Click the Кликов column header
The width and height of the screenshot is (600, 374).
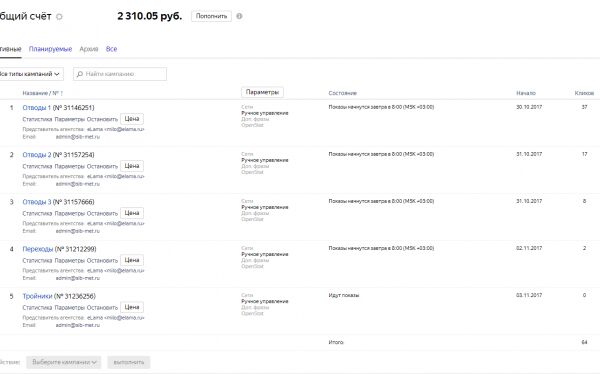click(584, 93)
